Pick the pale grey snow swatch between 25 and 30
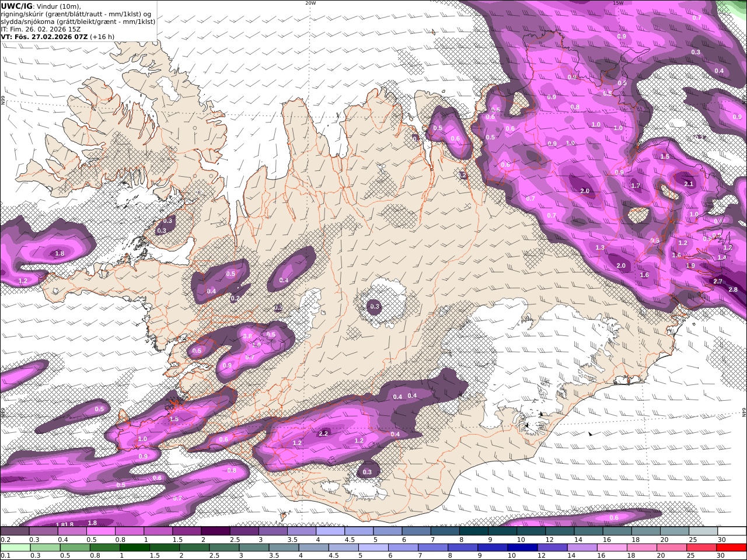The image size is (747, 560). tap(703, 531)
